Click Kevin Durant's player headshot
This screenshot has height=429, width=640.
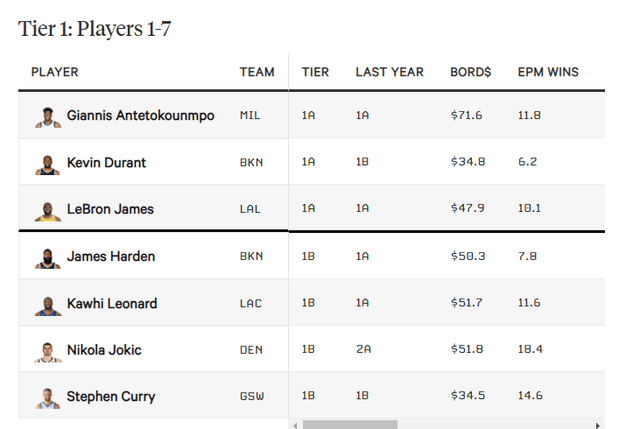(48, 163)
